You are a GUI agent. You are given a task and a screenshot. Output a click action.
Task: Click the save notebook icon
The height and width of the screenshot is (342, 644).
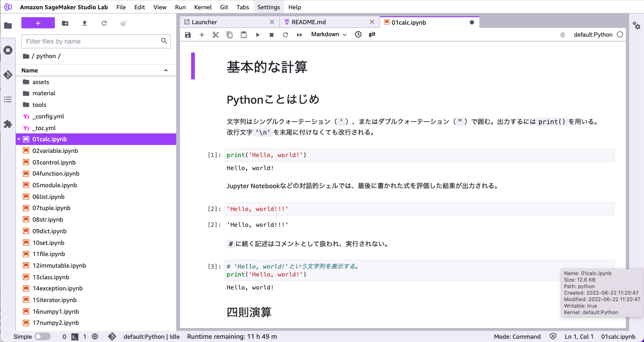pos(188,35)
